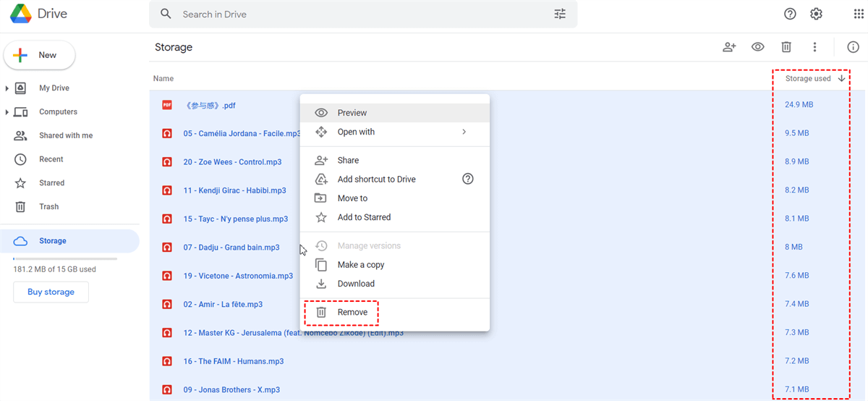Click PDF icon of 《参与感》.pdf
Screen dimensions: 868x401
[167, 105]
